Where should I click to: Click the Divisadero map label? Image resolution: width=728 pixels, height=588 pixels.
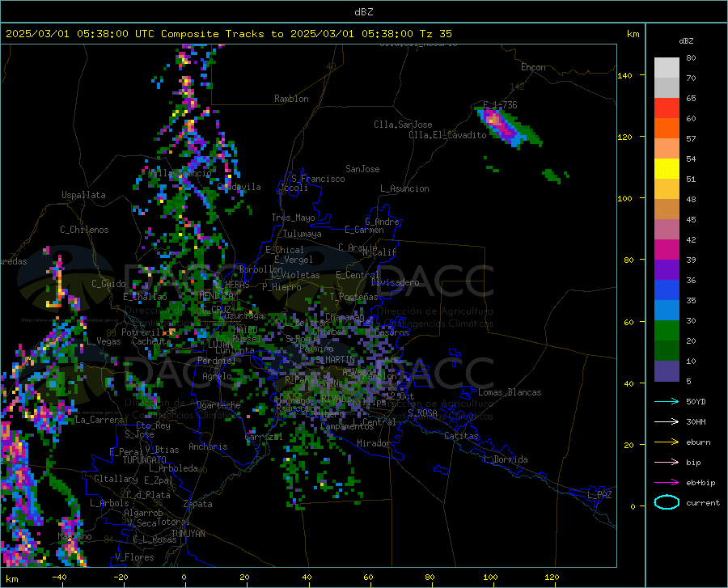pos(395,282)
